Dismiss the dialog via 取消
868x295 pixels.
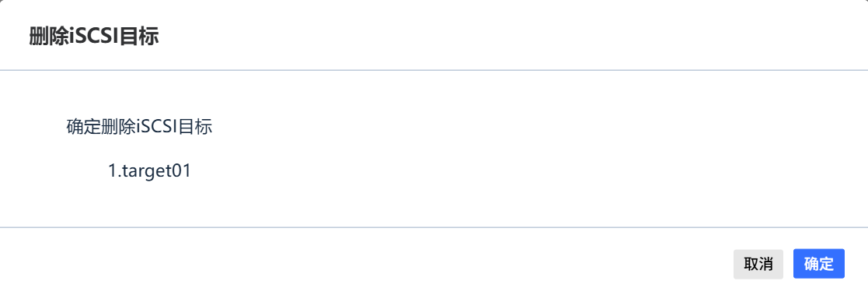coord(758,264)
